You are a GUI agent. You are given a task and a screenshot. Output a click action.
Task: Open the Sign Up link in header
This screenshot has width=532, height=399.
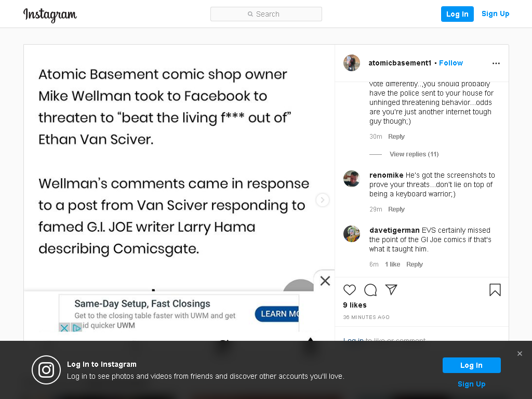coord(495,14)
